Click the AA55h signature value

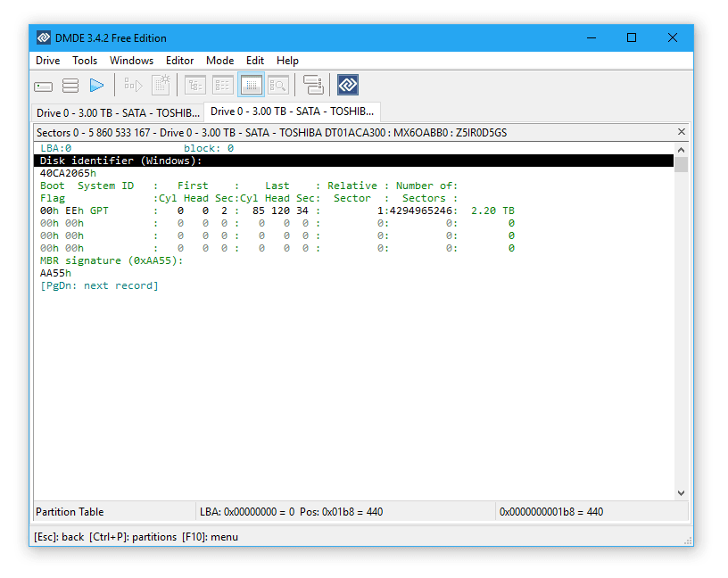coord(55,274)
